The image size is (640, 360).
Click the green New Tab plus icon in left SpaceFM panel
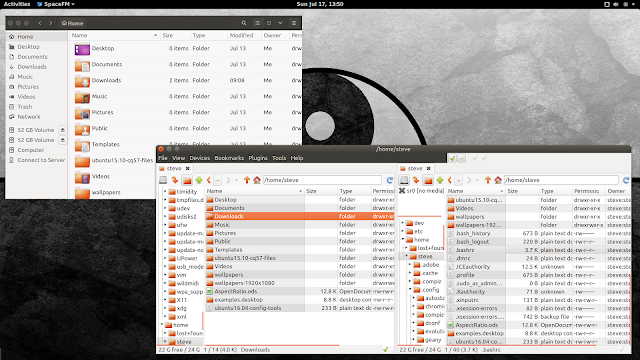(x=199, y=180)
